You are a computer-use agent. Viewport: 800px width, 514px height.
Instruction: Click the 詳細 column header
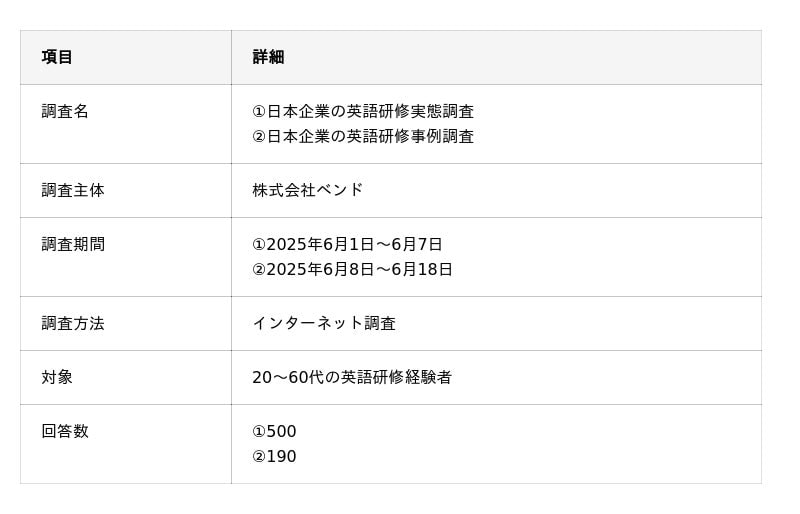click(268, 57)
